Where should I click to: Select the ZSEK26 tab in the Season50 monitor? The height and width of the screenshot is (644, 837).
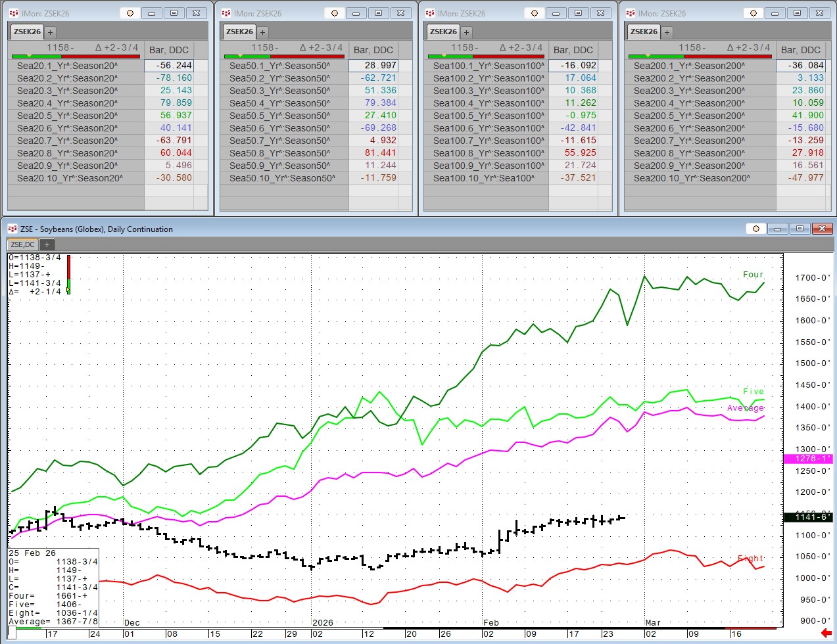(x=239, y=32)
